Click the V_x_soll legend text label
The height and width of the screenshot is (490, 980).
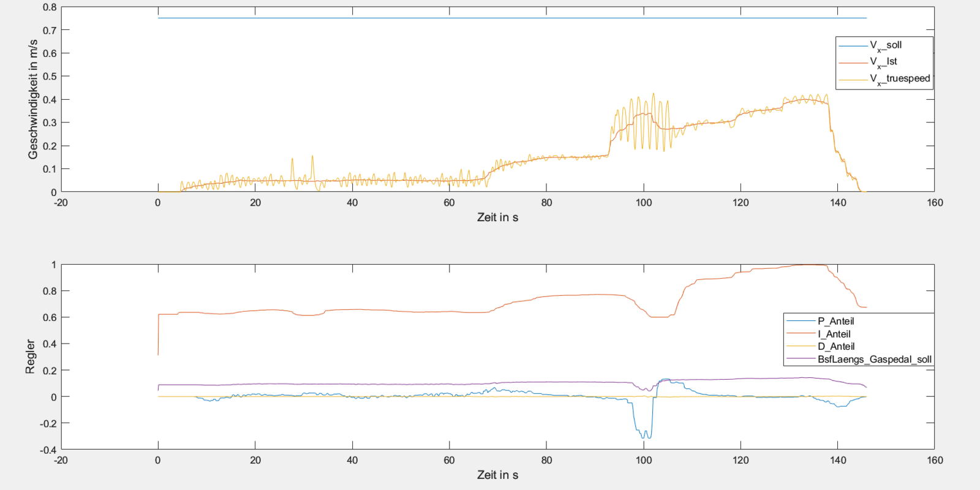[886, 45]
